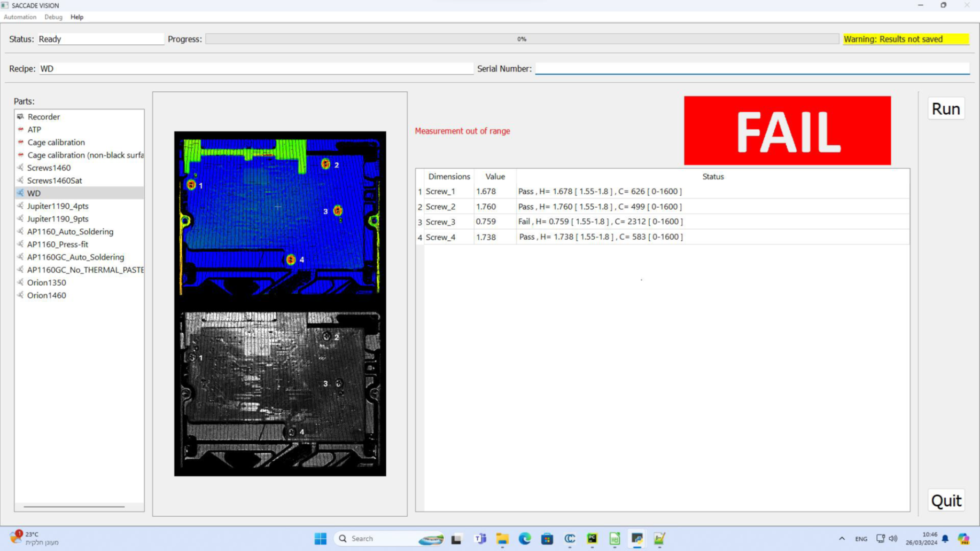
Task: Click the value 1.738 cell
Action: (x=495, y=237)
